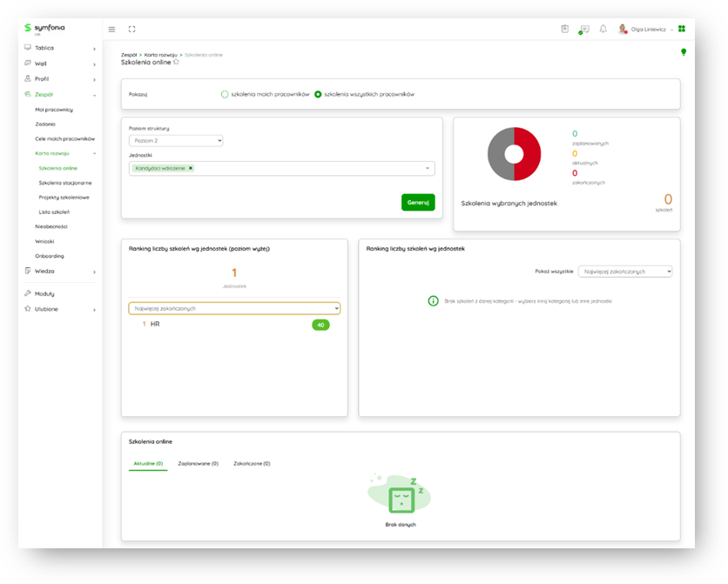Screen dimensions: 728x584
Task: Click the Generuj button
Action: point(418,202)
